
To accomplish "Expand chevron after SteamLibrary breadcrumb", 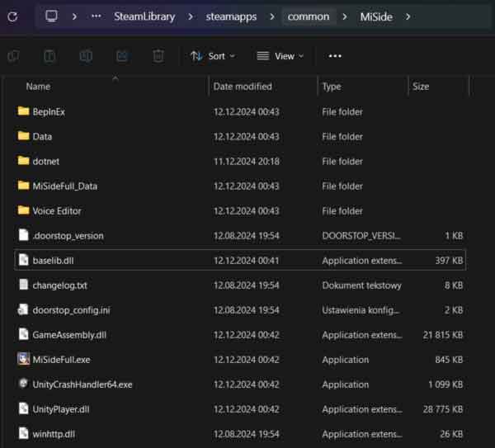I will pos(191,17).
